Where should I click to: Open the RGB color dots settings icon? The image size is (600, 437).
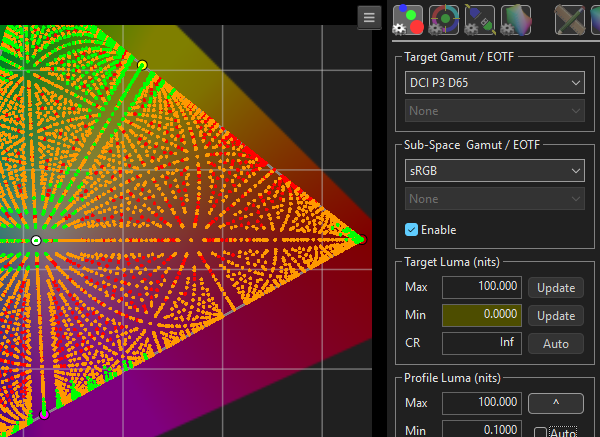tap(407, 19)
